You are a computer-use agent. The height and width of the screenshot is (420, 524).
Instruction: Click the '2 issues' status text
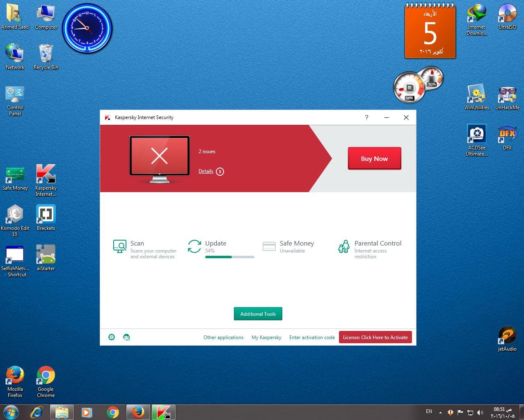207,151
